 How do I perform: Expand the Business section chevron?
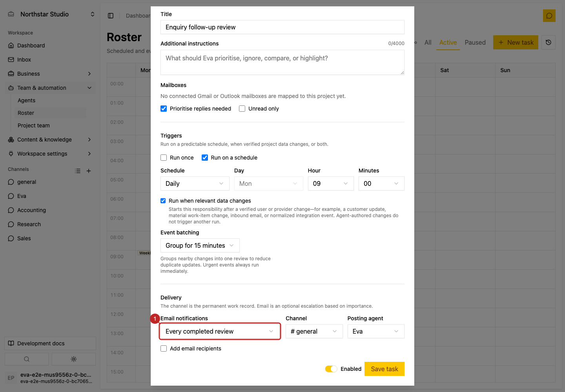point(89,74)
